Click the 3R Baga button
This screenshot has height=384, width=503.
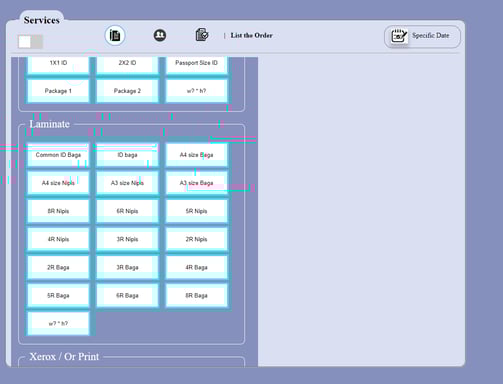[127, 267]
